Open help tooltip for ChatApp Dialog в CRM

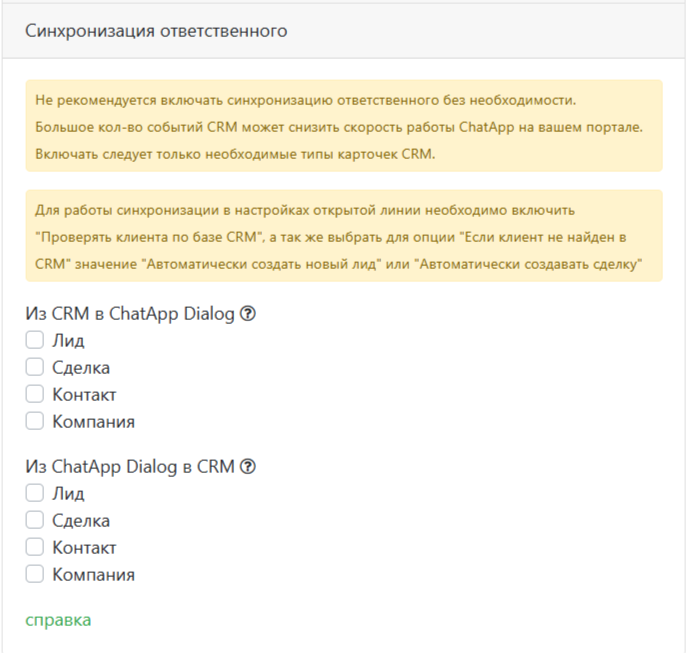tap(249, 467)
